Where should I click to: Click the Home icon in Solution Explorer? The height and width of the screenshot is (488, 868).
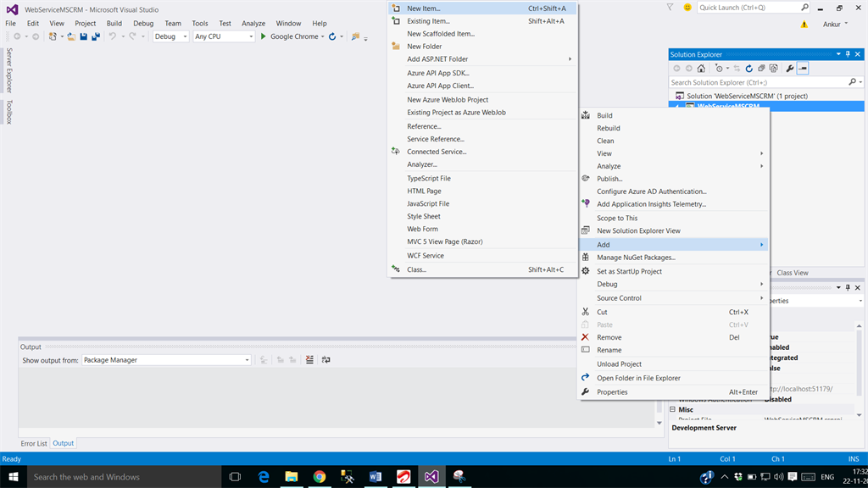[x=701, y=69]
